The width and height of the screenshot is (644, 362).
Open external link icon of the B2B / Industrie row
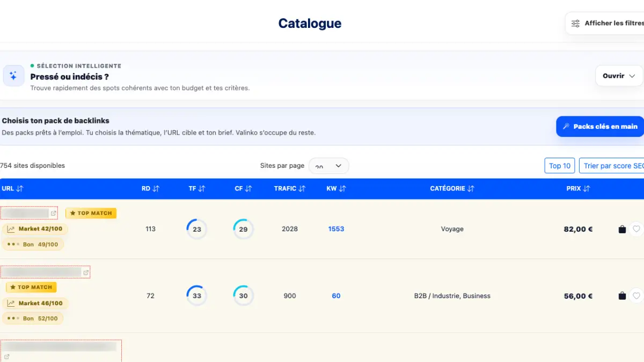pos(86,272)
